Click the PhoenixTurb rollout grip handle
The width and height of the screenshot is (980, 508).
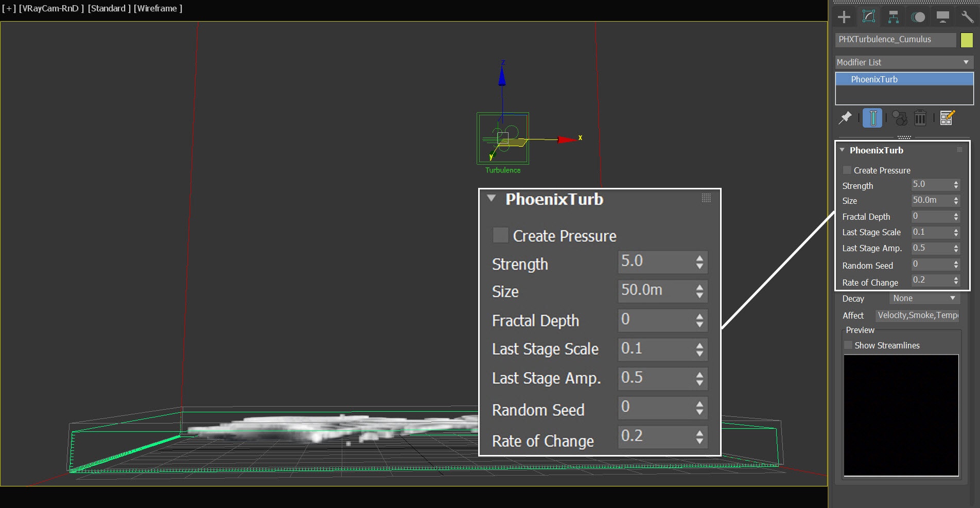click(x=960, y=150)
